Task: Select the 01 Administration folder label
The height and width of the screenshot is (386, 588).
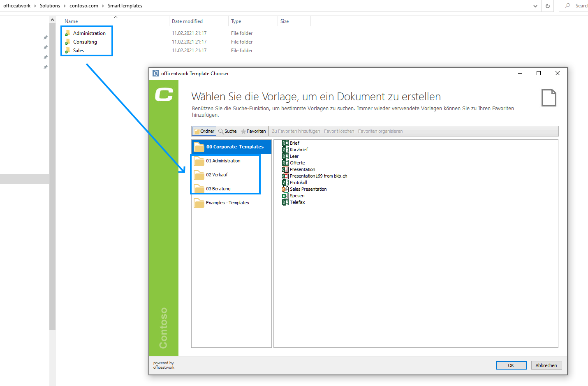Action: (223, 161)
